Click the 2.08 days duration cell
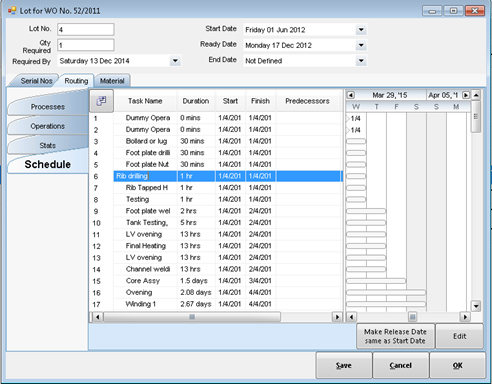Image resolution: width=492 pixels, height=384 pixels. [196, 292]
